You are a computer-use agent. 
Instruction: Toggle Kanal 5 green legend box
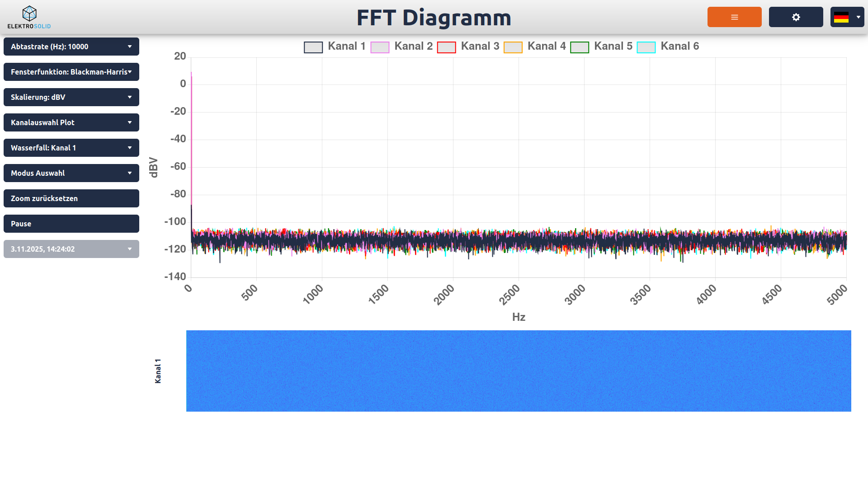(x=579, y=47)
